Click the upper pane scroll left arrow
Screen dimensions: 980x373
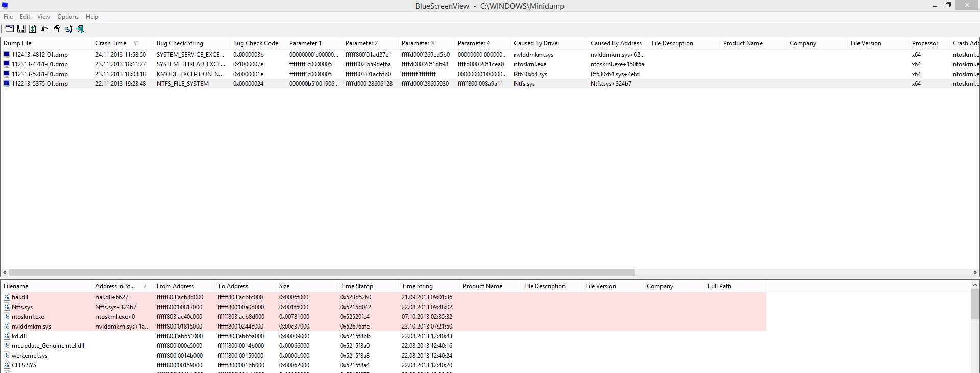pyautogui.click(x=5, y=273)
